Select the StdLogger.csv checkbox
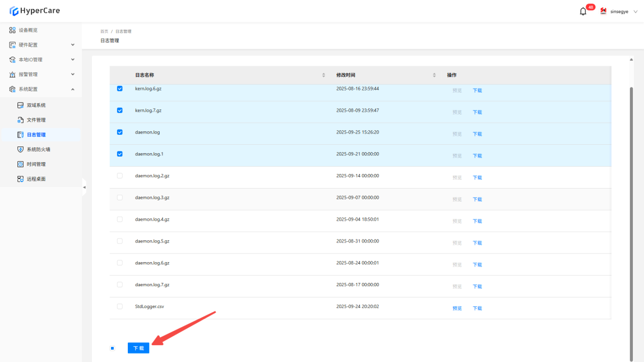This screenshot has height=362, width=644. (119, 306)
